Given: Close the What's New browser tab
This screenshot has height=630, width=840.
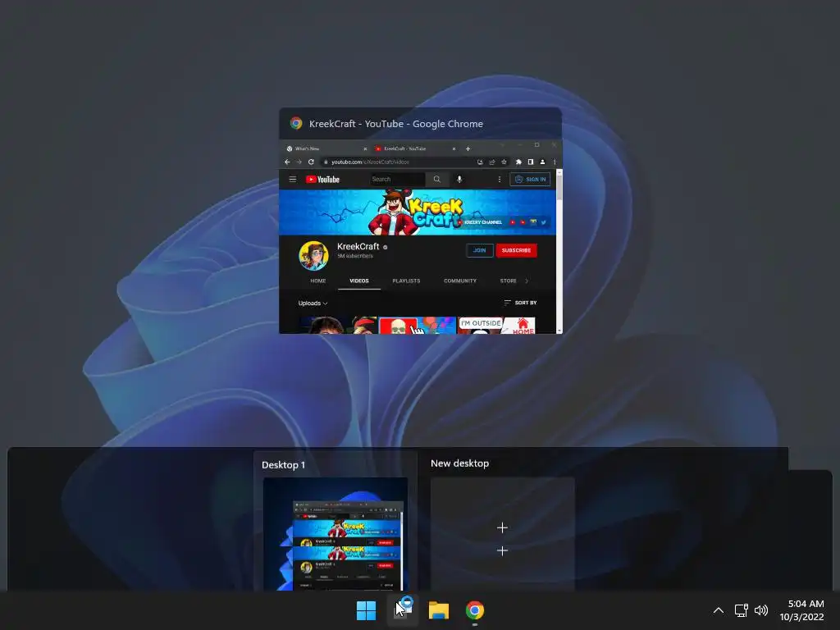Looking at the screenshot, I should pyautogui.click(x=365, y=149).
